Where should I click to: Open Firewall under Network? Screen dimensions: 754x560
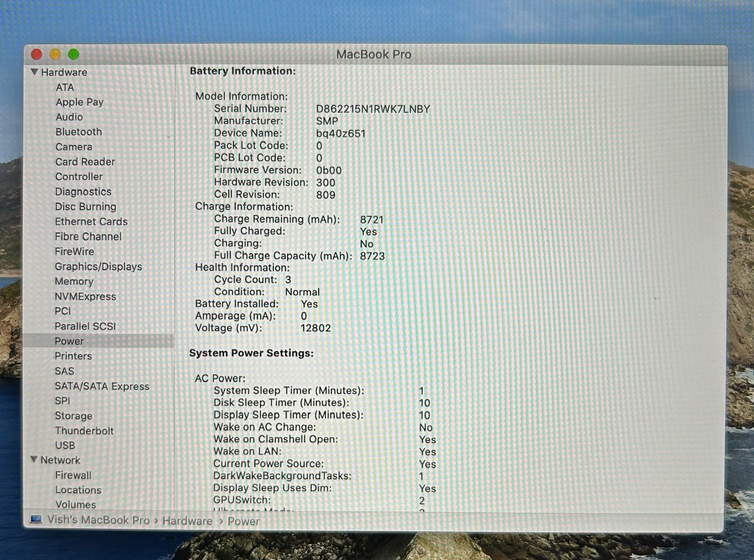(x=73, y=475)
